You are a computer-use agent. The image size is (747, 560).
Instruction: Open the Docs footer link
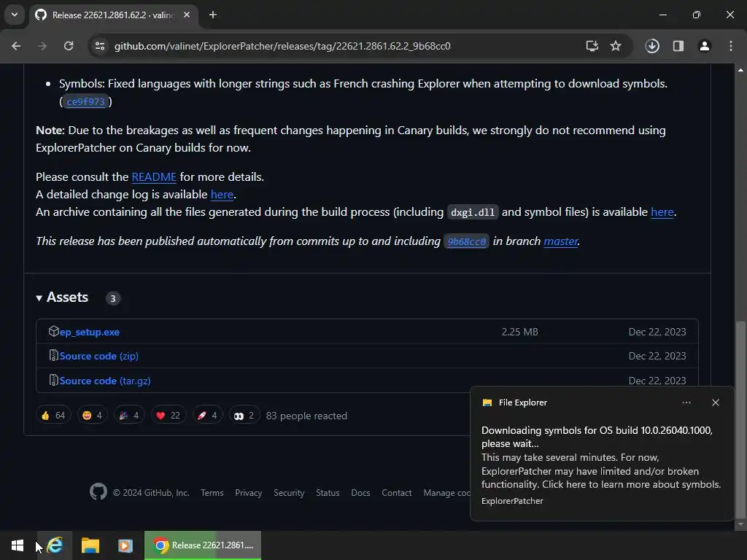coord(360,493)
